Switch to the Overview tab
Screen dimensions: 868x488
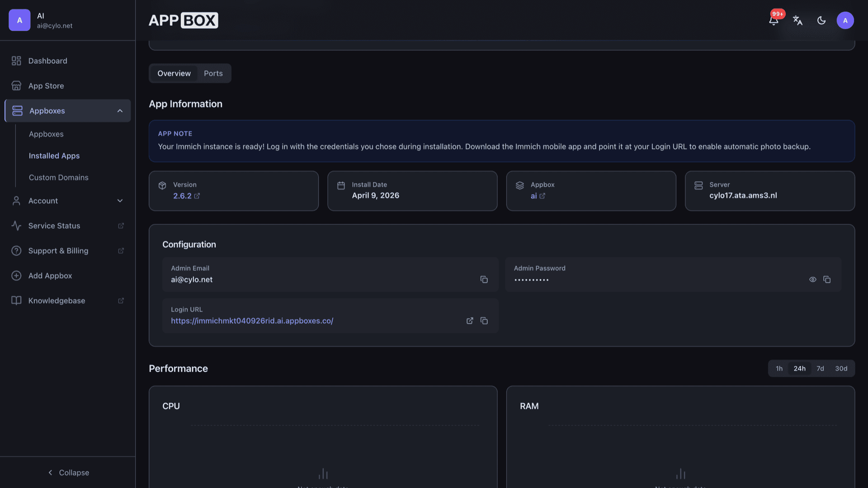coord(174,73)
